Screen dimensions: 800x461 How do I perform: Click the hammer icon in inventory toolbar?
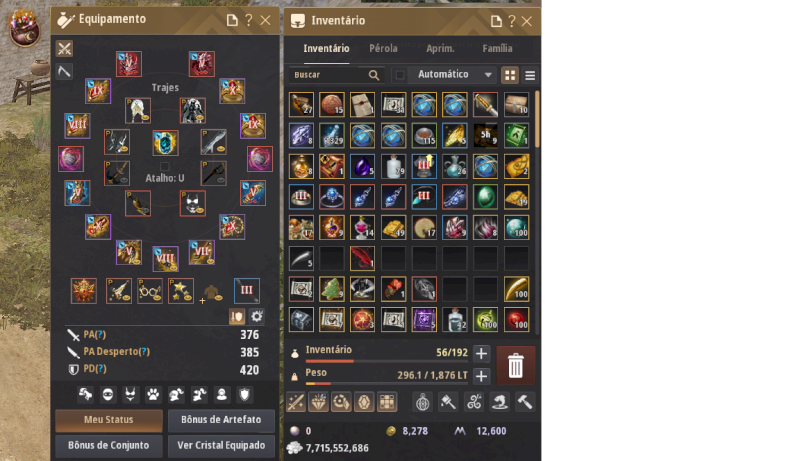point(525,402)
